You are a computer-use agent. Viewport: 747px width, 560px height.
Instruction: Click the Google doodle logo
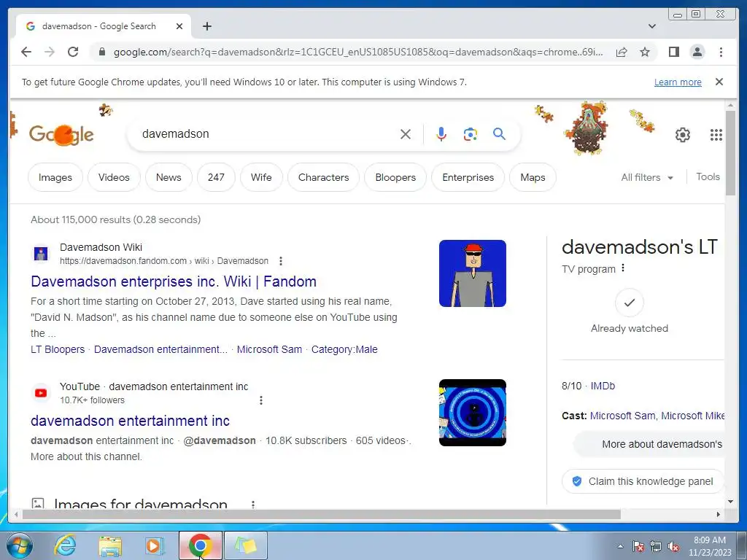61,135
